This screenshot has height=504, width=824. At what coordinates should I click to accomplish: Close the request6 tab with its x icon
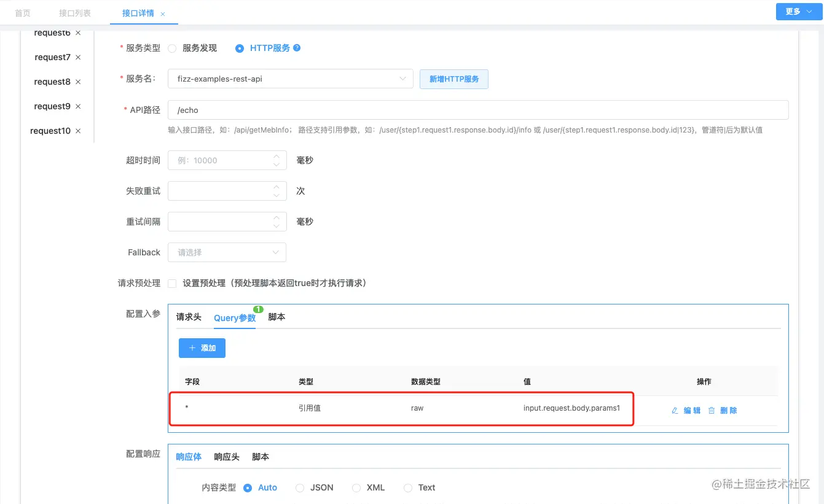78,33
